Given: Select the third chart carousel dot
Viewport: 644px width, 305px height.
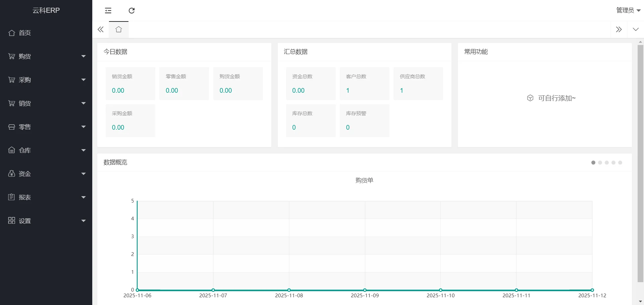Looking at the screenshot, I should tap(607, 163).
